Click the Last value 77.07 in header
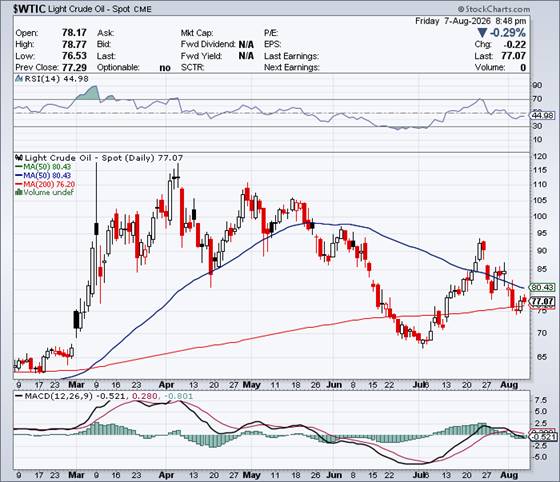 click(513, 56)
